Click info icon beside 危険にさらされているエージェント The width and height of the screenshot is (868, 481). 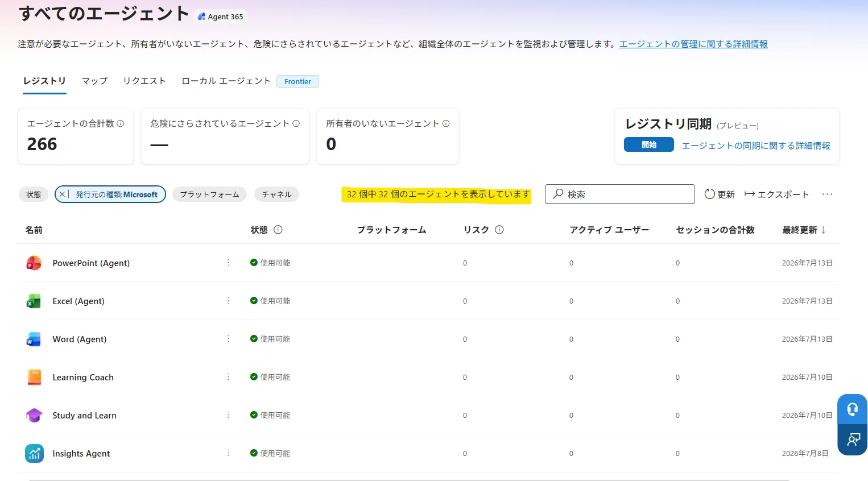(296, 123)
